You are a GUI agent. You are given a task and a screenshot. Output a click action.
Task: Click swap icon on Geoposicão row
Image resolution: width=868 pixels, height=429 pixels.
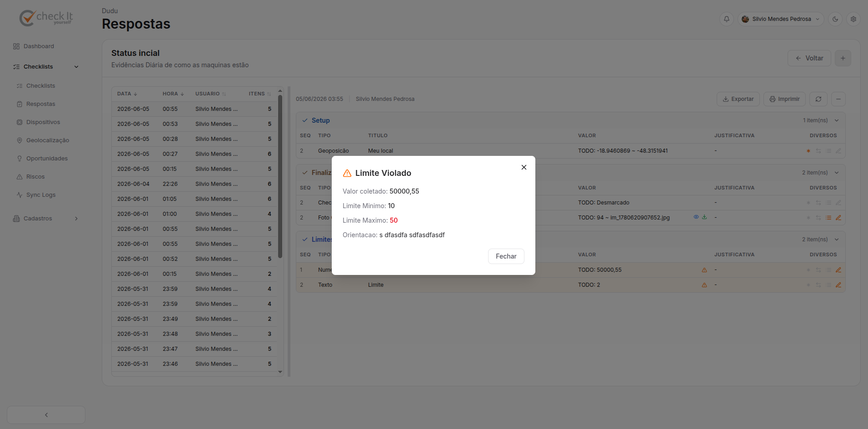(x=818, y=151)
